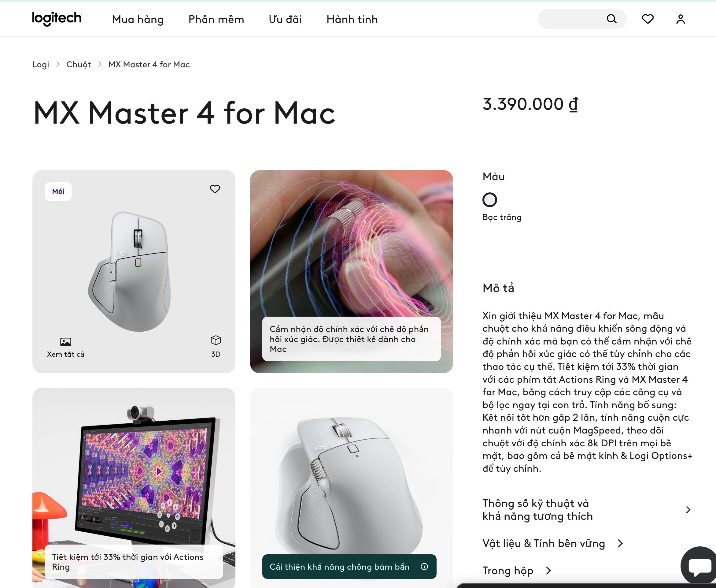Open the Phần mềm menu
The width and height of the screenshot is (716, 588).
216,19
